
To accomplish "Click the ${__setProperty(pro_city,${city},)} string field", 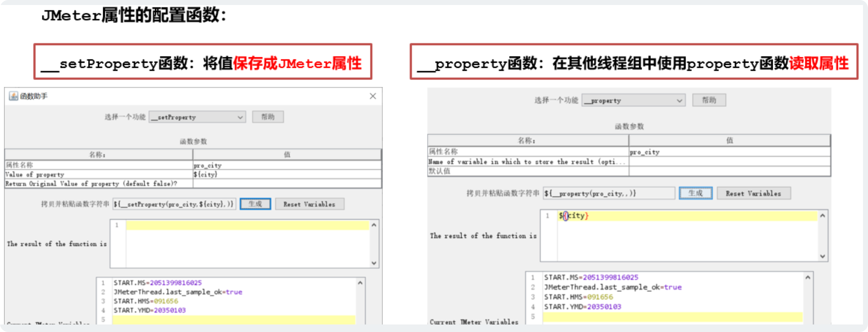I will pos(174,204).
